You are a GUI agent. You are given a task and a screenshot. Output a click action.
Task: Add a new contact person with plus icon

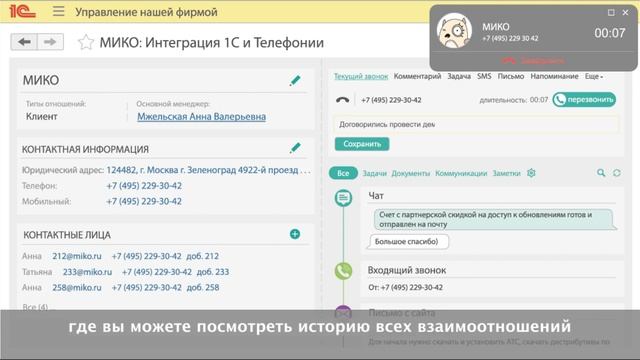(x=295, y=234)
